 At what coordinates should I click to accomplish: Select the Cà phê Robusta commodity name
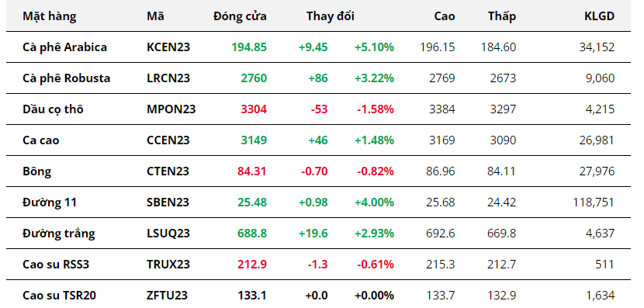click(x=66, y=78)
